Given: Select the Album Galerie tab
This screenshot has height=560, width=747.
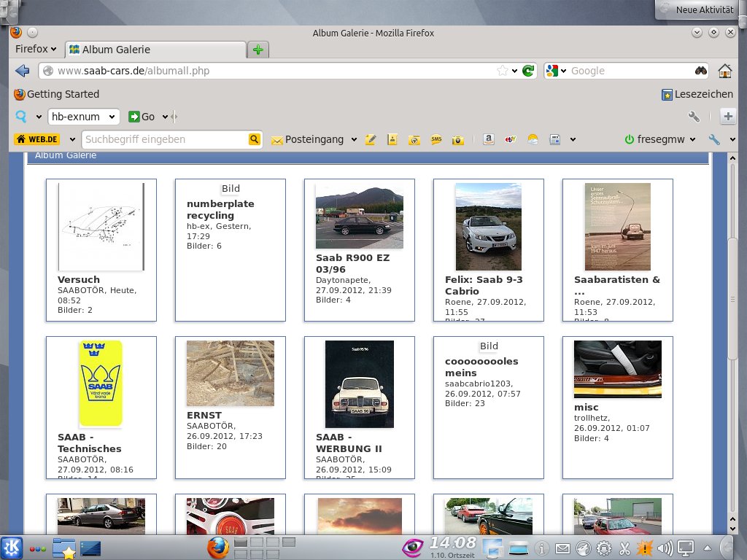Looking at the screenshot, I should 156,50.
